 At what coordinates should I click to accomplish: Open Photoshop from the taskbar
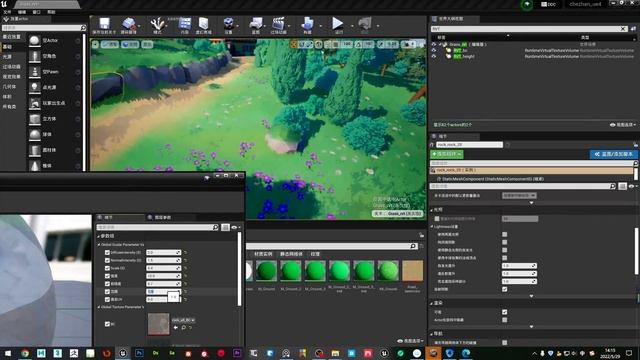(139, 353)
